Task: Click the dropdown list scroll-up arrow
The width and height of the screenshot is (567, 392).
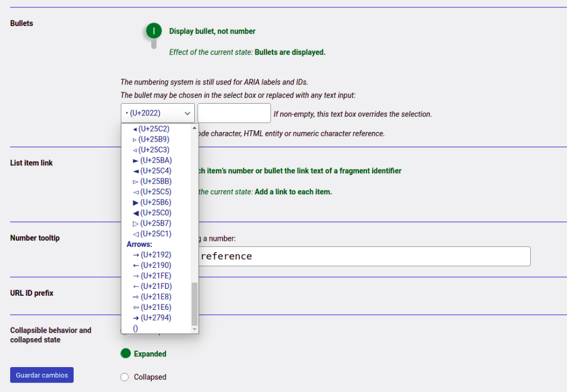Action: (194, 127)
